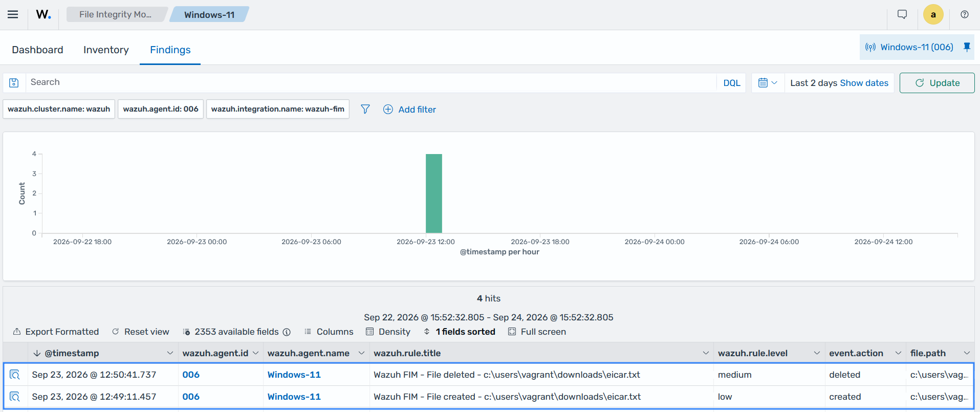Open the wazuh.integration.name: wazuh-fim filter

[x=278, y=109]
